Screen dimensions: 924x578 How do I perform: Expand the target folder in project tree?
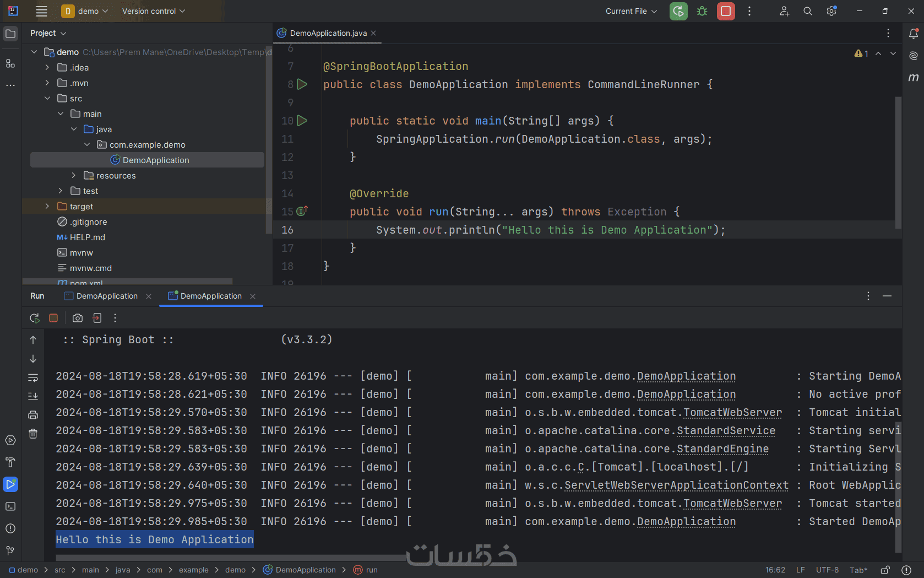tap(47, 207)
